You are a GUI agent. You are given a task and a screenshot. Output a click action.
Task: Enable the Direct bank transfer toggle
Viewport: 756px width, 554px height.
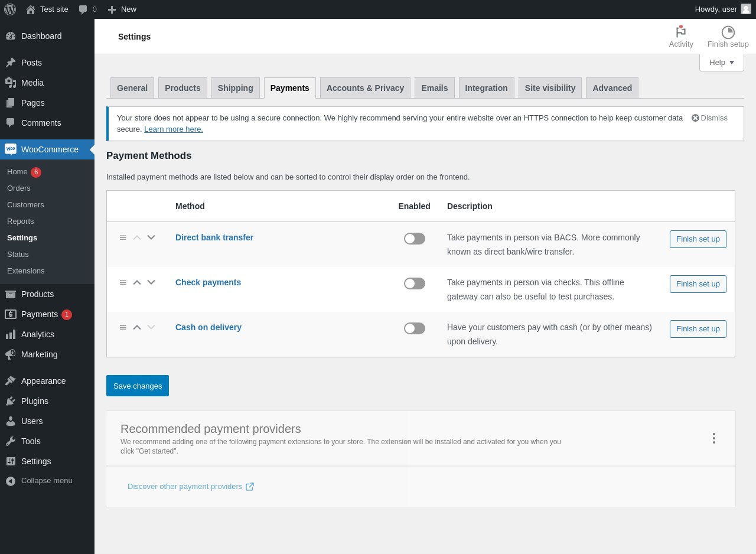point(415,239)
